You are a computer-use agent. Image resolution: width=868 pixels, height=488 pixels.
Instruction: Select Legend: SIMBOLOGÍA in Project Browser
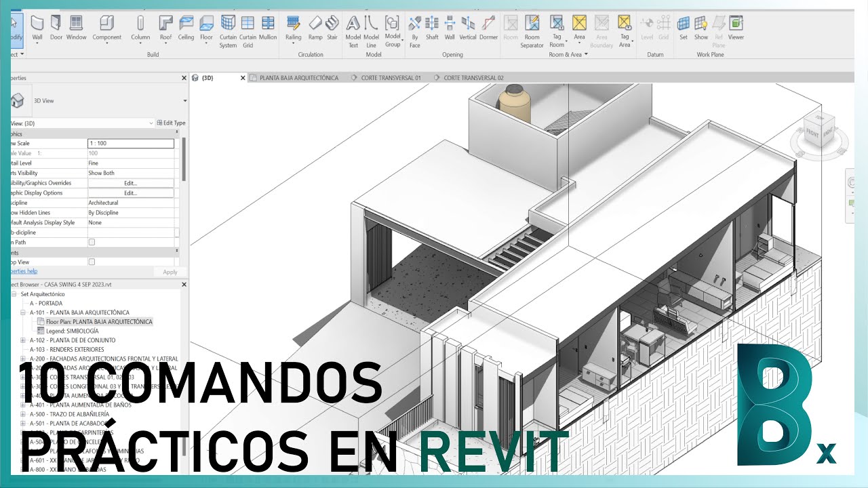73,331
